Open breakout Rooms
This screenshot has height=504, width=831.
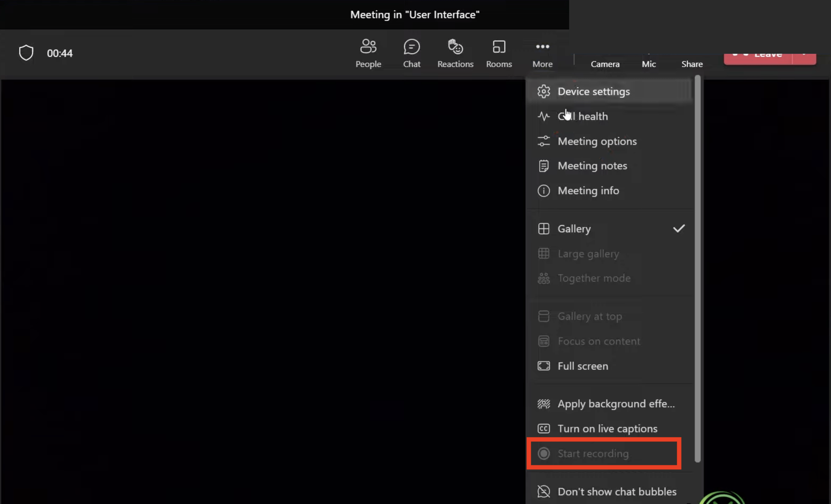click(x=499, y=53)
